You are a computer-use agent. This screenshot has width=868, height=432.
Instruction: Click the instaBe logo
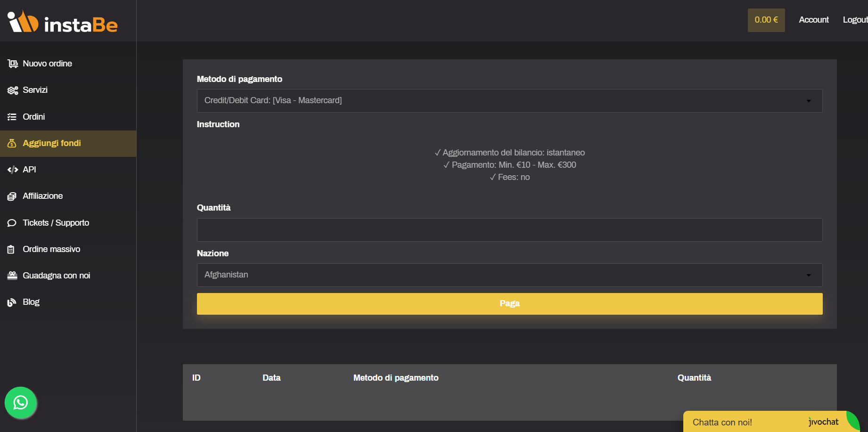pos(63,22)
